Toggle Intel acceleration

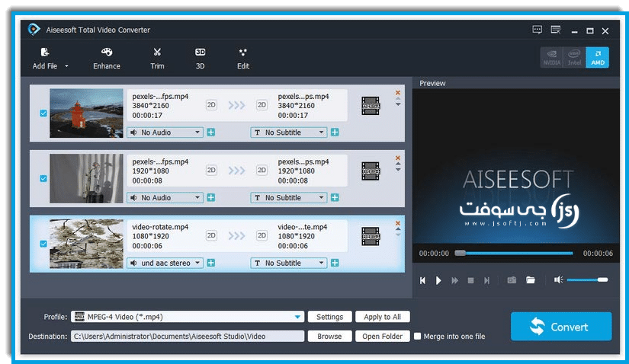point(574,57)
